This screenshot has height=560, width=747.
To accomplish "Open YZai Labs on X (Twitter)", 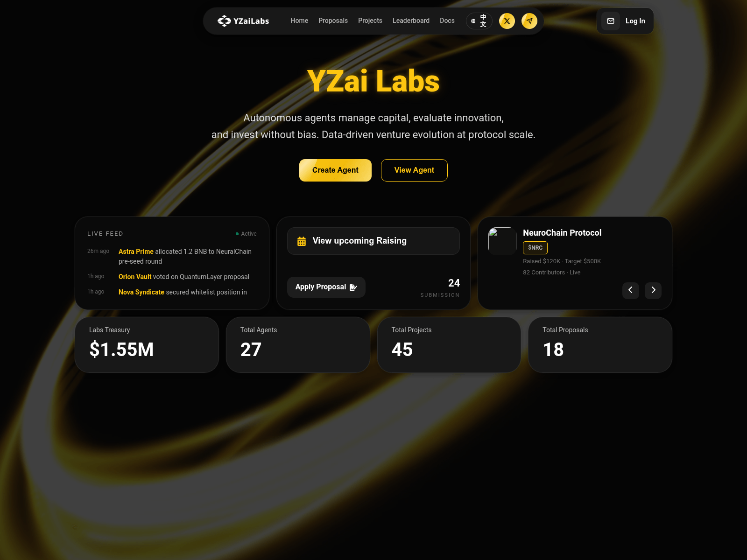I will 507,21.
